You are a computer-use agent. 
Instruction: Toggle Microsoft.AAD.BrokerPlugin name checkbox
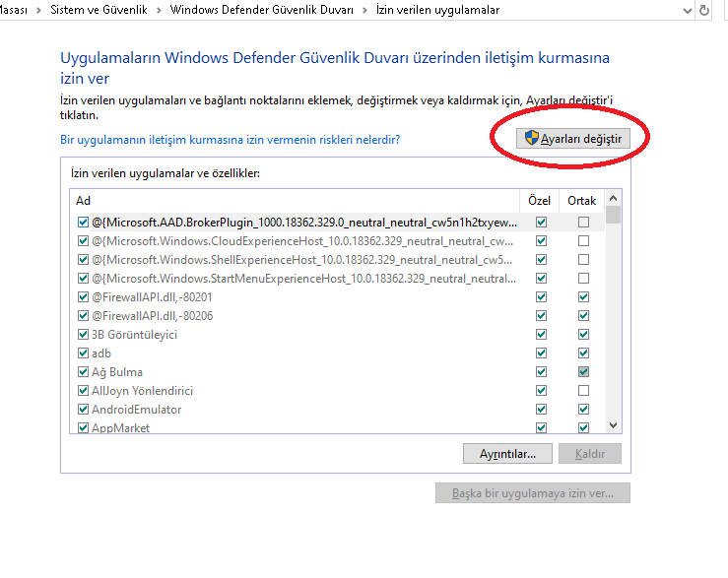coord(83,222)
